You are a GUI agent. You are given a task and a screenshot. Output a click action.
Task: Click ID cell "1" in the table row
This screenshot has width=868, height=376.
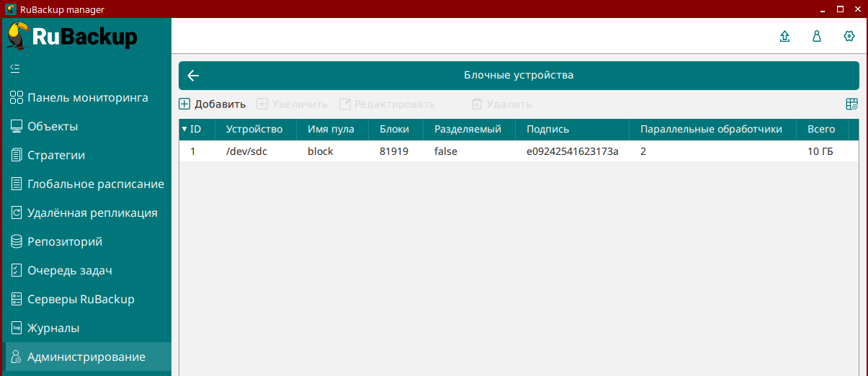[x=193, y=151]
